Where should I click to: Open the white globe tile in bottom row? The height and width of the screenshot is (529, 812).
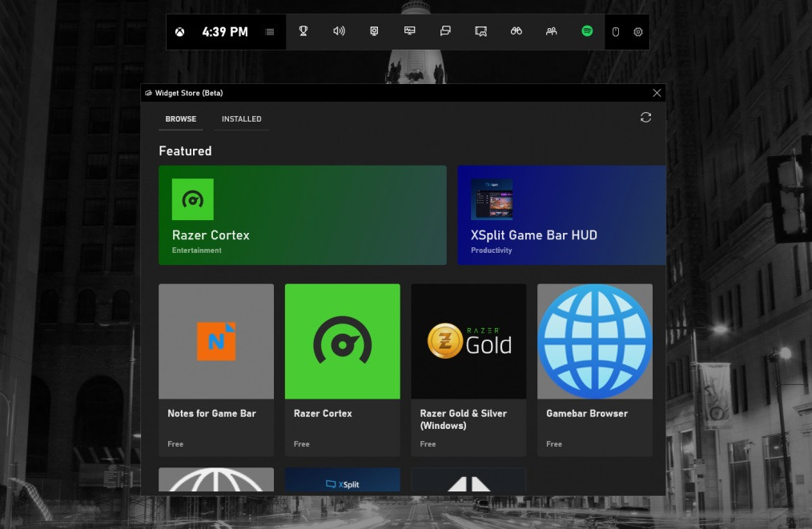216,480
